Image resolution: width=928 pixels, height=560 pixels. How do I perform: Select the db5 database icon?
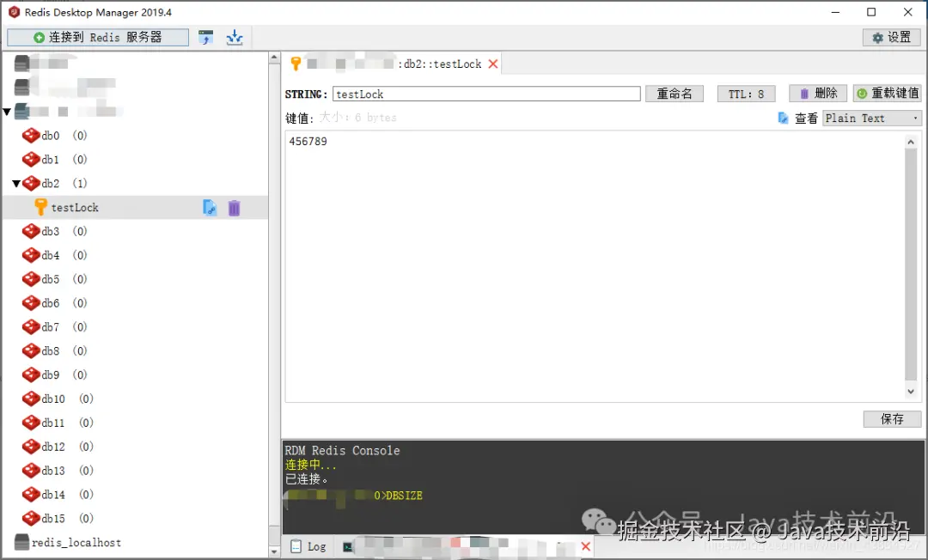tap(31, 279)
